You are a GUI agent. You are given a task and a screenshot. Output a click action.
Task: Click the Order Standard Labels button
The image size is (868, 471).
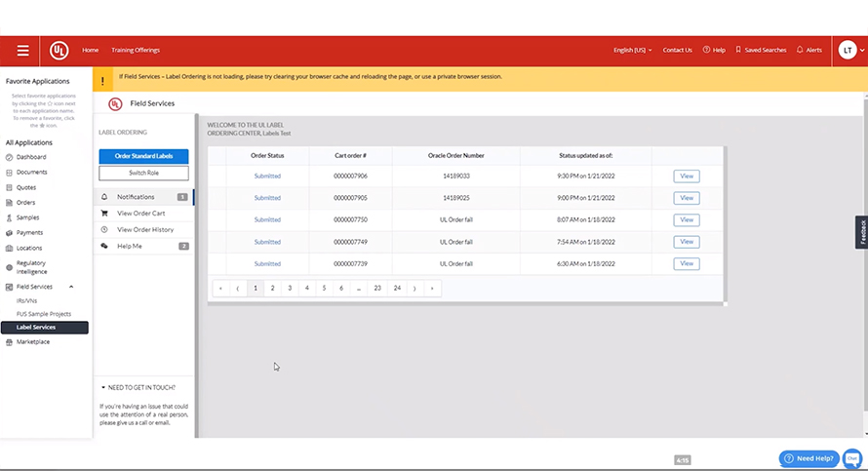pos(144,156)
